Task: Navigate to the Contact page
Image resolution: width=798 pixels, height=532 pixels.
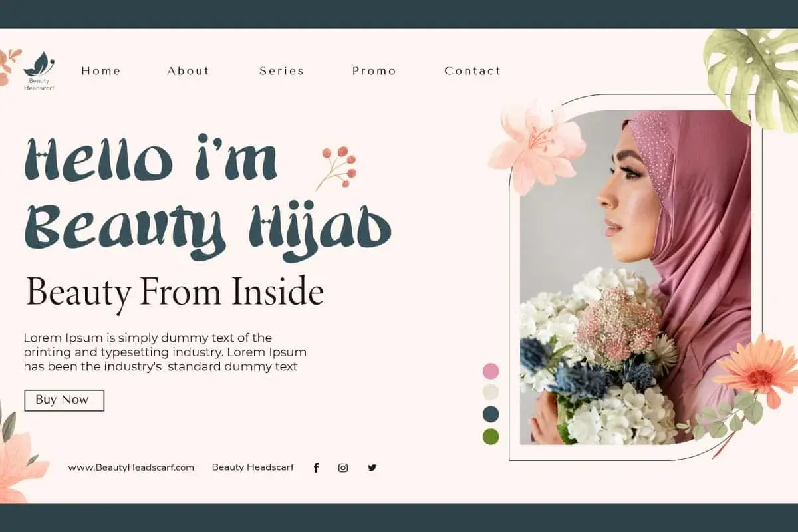Action: (x=472, y=71)
